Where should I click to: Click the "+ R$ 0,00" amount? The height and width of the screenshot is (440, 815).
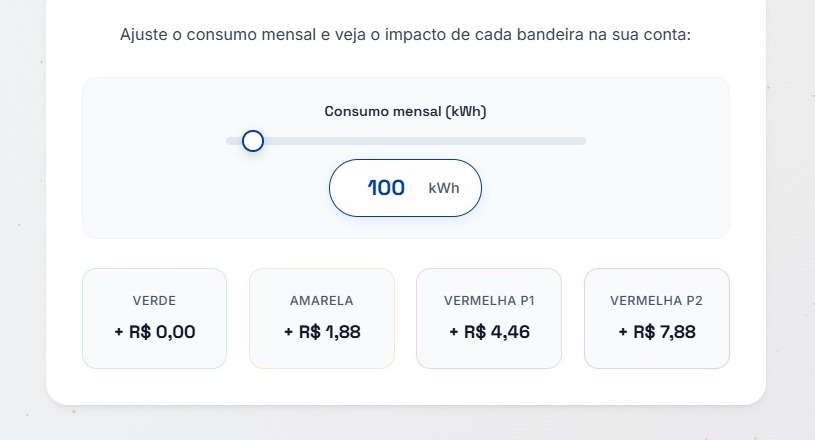(x=154, y=332)
